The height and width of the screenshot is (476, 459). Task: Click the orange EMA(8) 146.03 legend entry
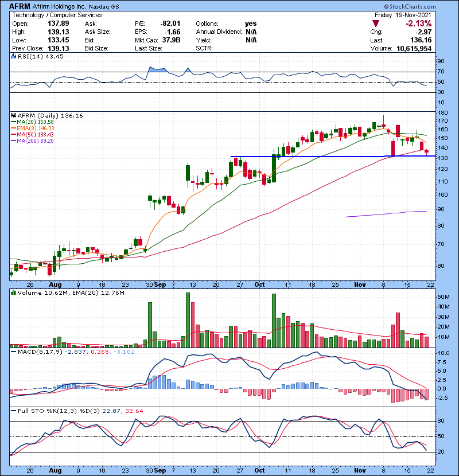(33, 128)
